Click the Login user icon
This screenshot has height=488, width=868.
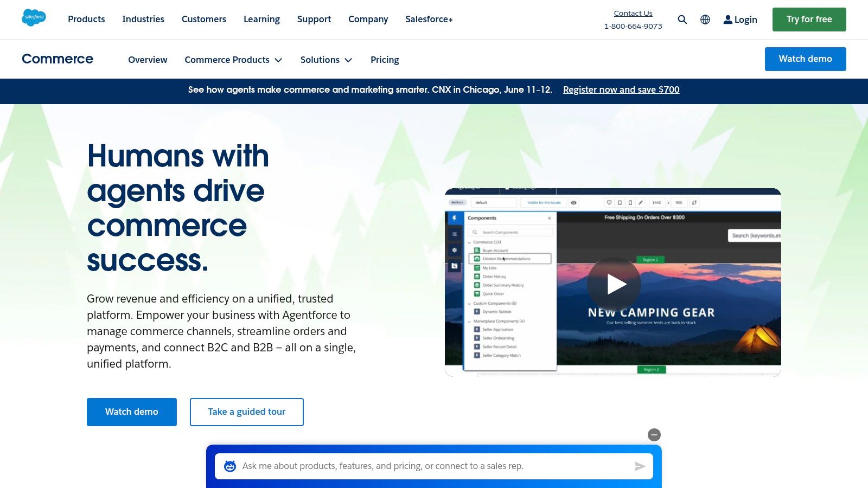point(728,20)
